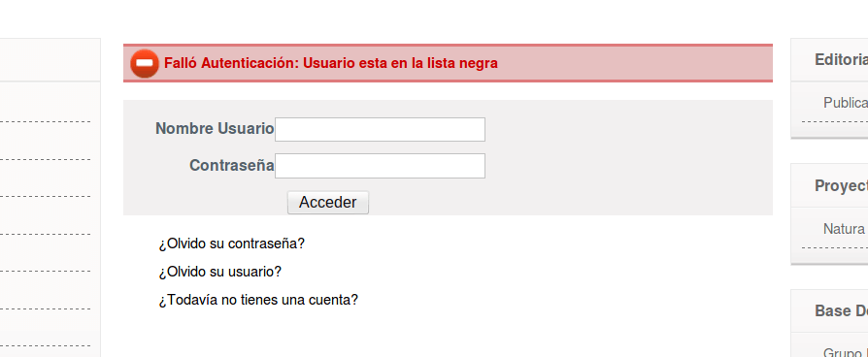
Task: Submit login with the Acceder button
Action: [x=328, y=203]
